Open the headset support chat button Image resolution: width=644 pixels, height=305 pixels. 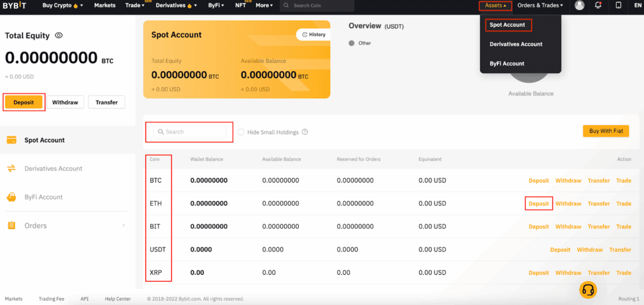[x=588, y=289]
